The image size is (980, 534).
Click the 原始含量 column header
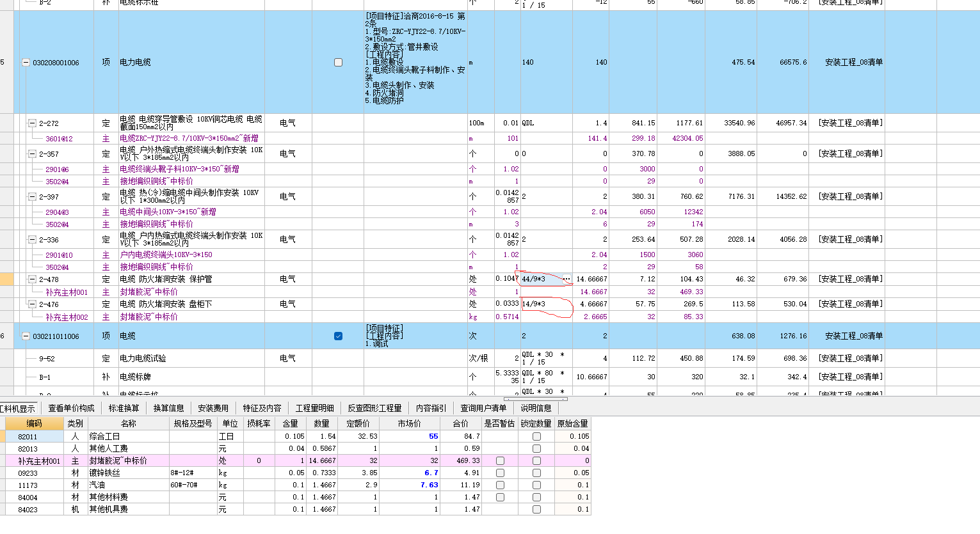[x=572, y=423]
